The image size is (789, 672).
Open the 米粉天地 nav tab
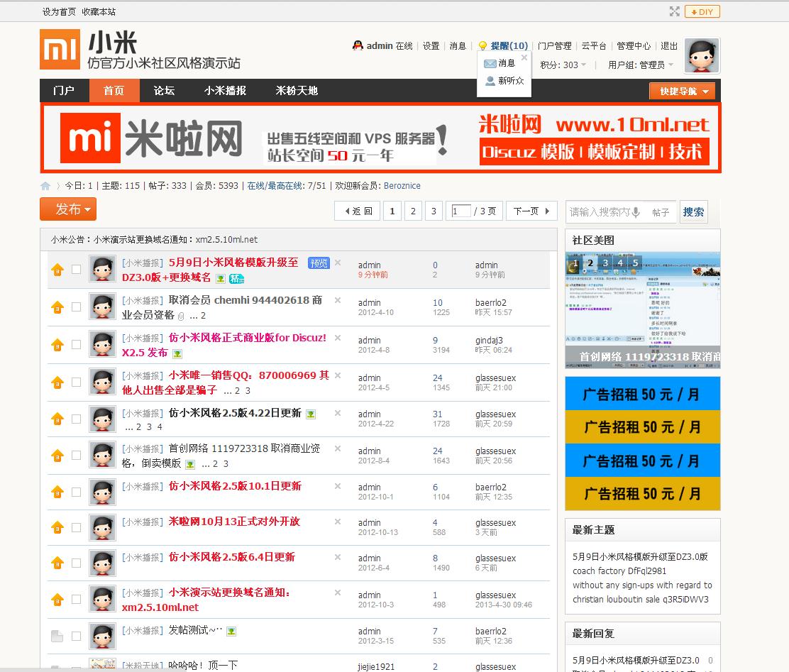coord(297,91)
